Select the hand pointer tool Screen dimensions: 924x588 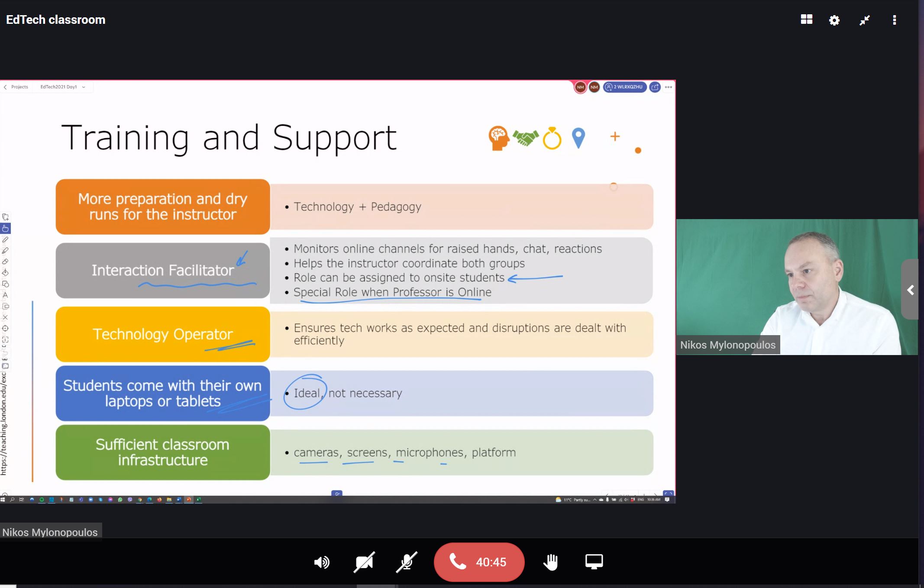6,228
